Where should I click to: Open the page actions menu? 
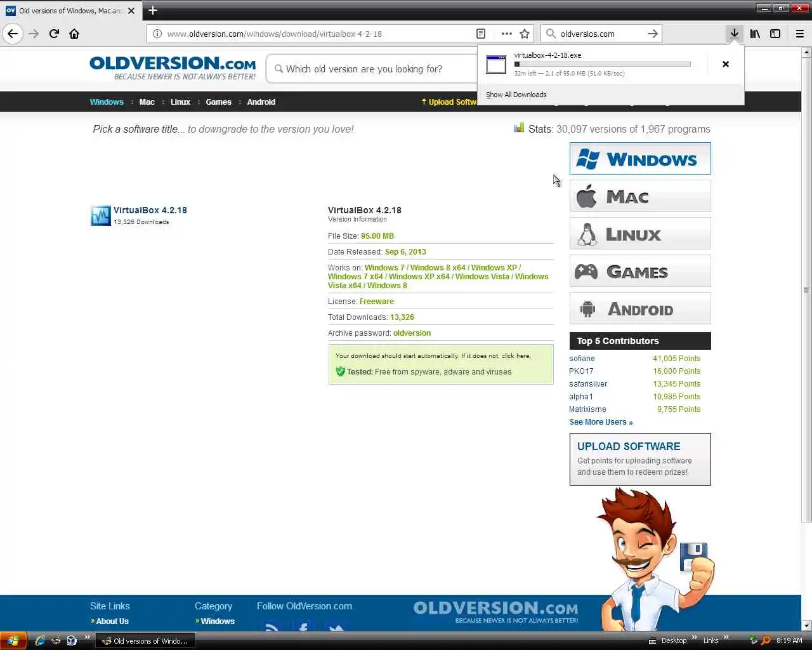pyautogui.click(x=506, y=34)
